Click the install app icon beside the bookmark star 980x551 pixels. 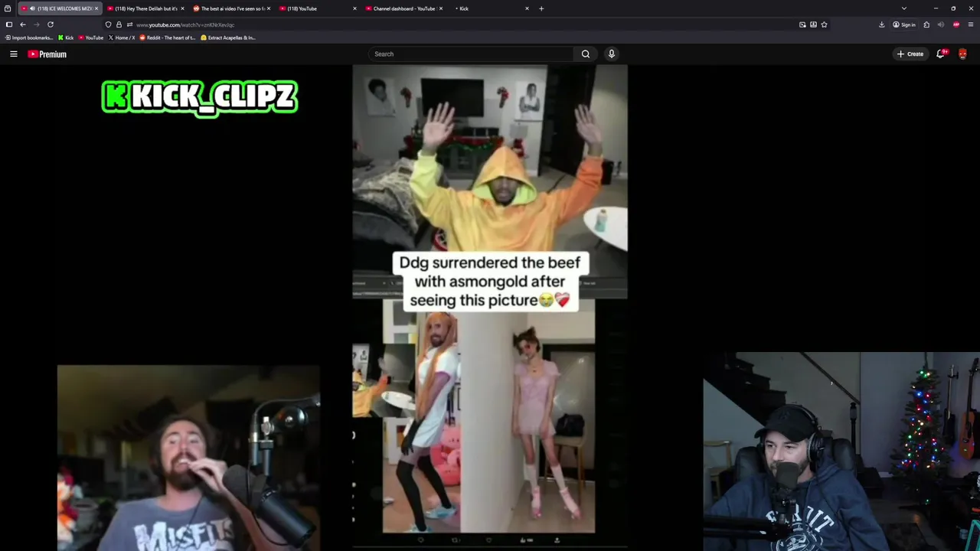coord(813,24)
